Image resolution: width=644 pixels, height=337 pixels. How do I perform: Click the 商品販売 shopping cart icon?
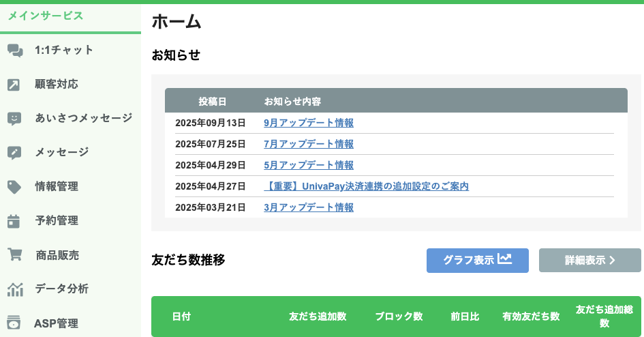(x=14, y=255)
